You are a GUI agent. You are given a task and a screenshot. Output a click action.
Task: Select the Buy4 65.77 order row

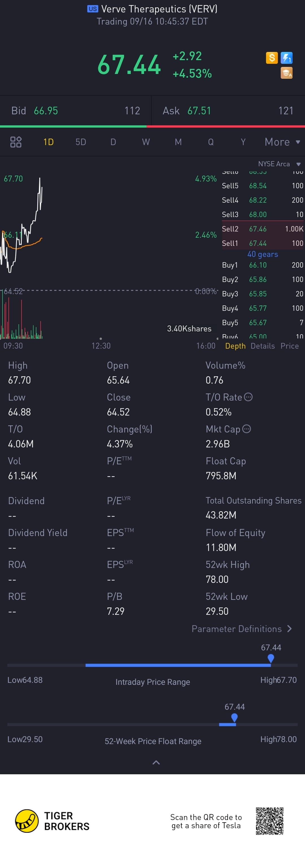pos(263,308)
